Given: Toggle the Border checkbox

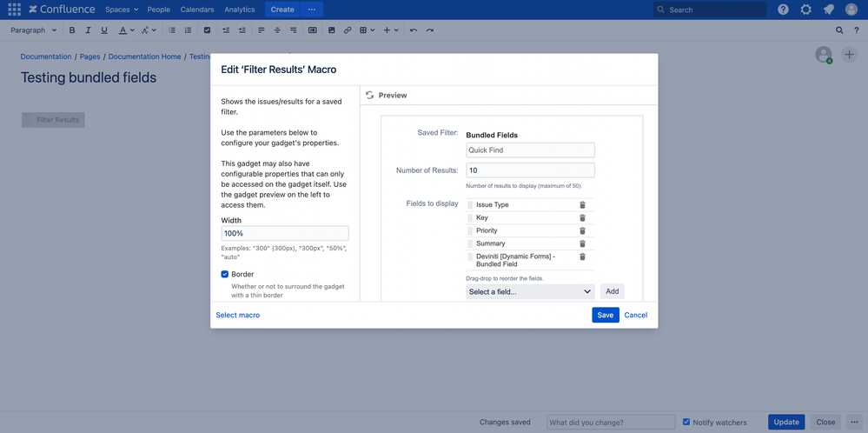Looking at the screenshot, I should [x=225, y=274].
